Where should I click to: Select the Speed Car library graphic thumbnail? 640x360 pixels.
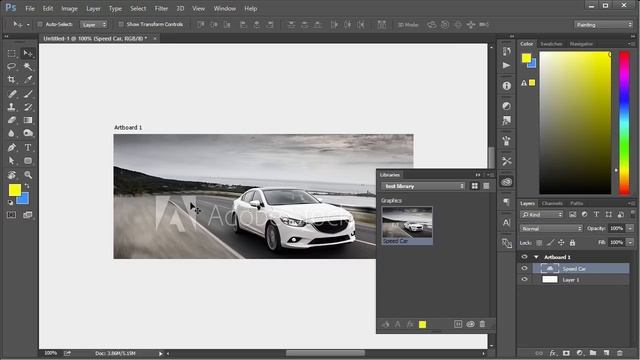[x=407, y=222]
